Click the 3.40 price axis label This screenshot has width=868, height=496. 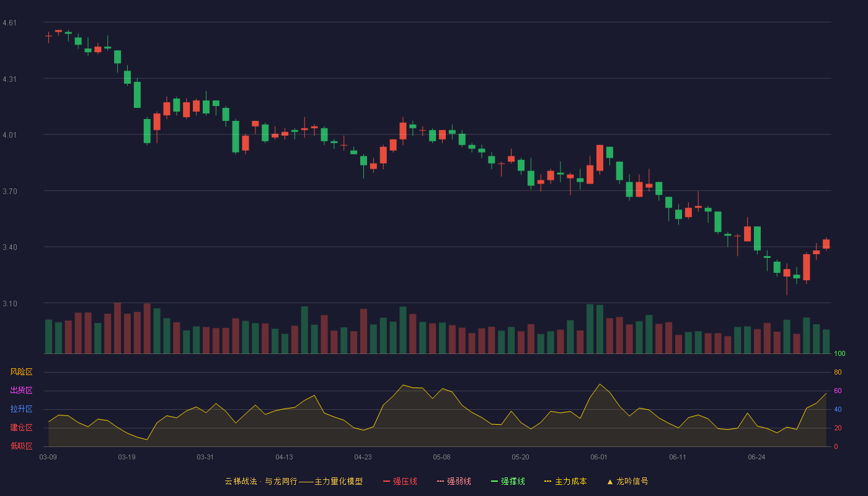10,247
